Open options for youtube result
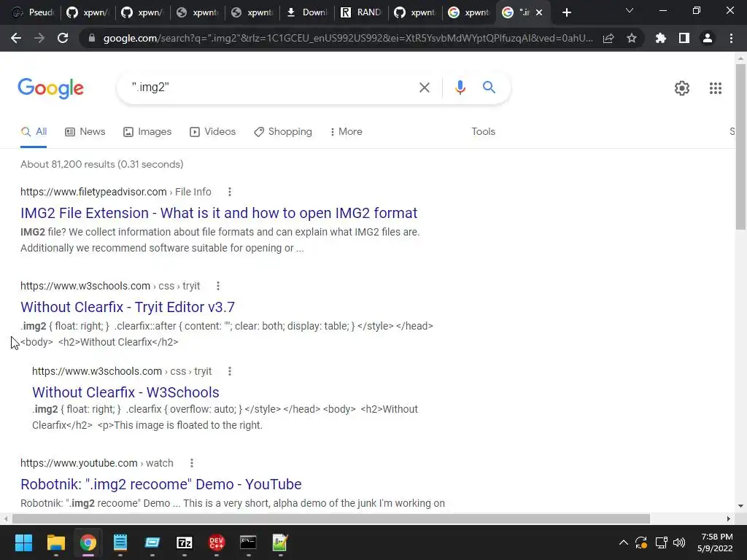 [192, 463]
